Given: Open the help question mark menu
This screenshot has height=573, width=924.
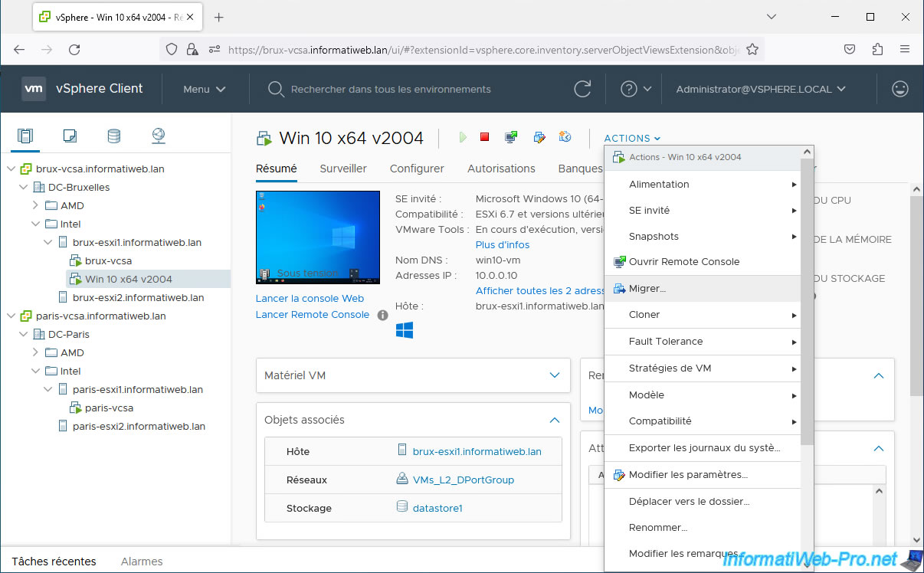Looking at the screenshot, I should coord(636,89).
